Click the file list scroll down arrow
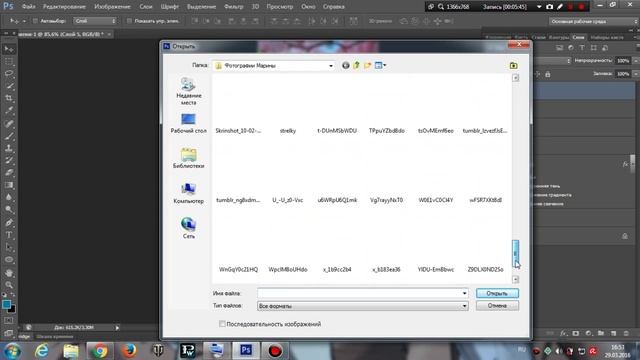The width and height of the screenshot is (640, 360). (x=516, y=280)
